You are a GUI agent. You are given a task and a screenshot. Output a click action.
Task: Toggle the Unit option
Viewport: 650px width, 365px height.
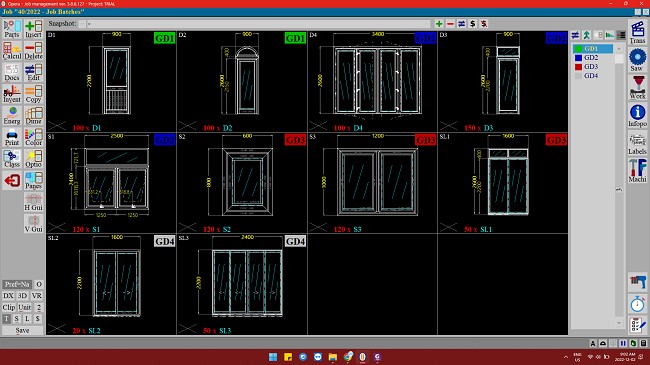[x=24, y=307]
